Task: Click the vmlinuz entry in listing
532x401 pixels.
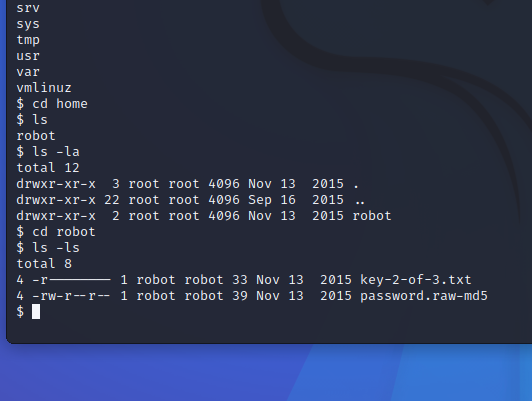Action: [44, 88]
